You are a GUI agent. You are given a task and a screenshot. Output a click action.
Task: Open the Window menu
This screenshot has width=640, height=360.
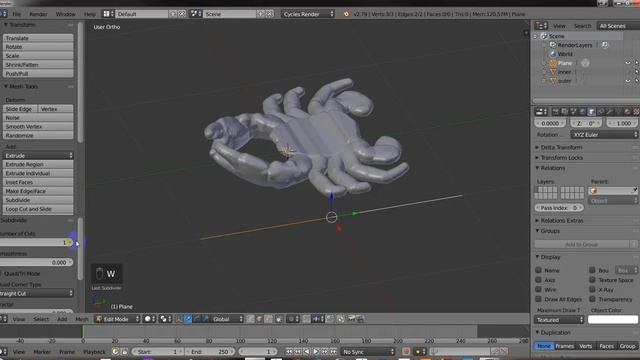coord(65,14)
